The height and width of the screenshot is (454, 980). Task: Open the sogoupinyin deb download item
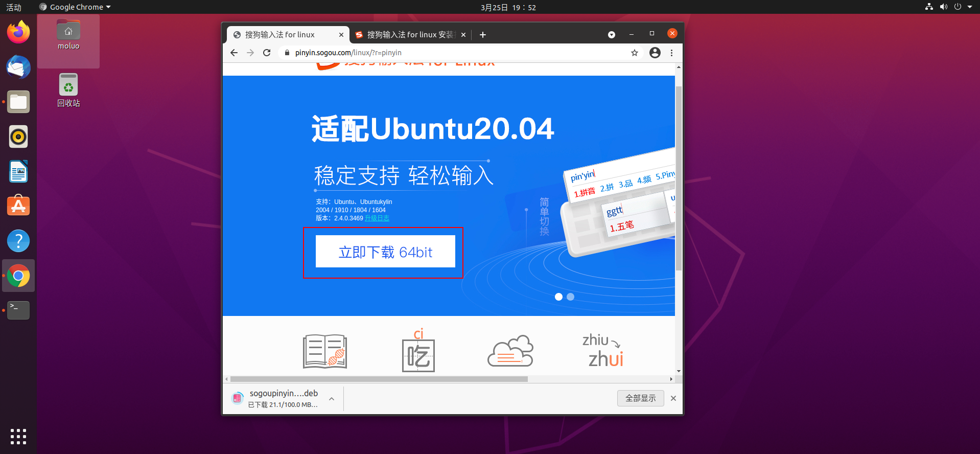coord(276,399)
